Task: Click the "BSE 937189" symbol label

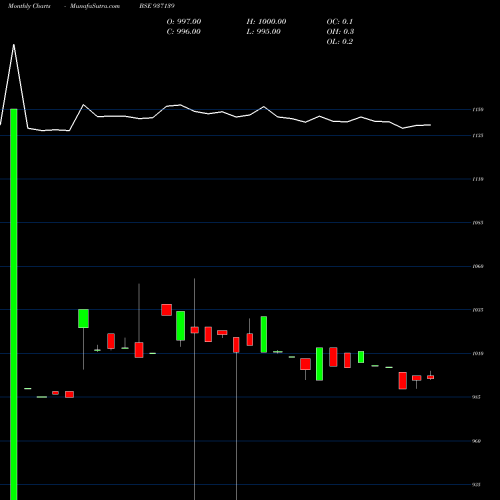Action: (x=157, y=6)
